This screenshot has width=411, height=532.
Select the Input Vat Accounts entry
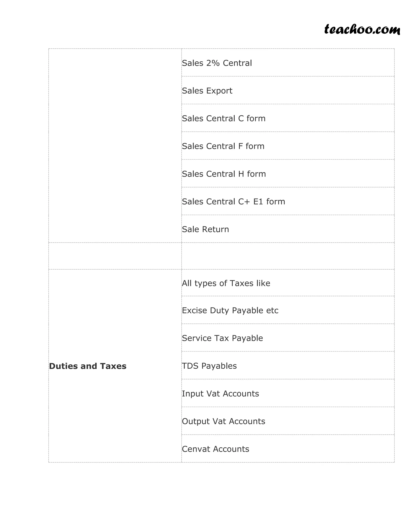click(220, 394)
